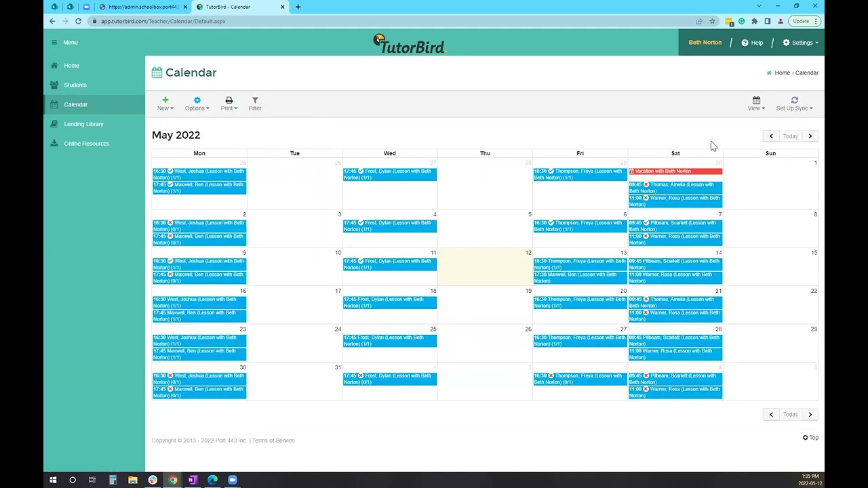Viewport: 868px width, 488px height.
Task: Open the Terms of Service link
Action: [273, 441]
